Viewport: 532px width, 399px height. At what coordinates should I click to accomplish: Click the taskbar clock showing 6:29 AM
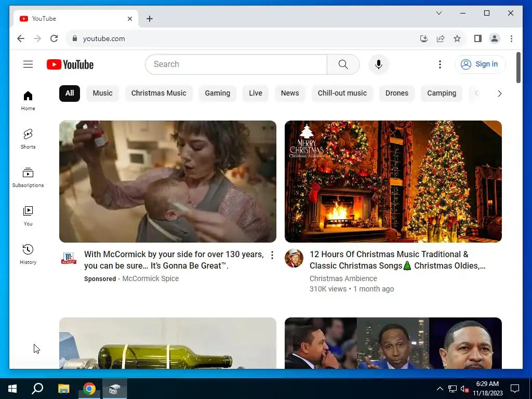click(487, 389)
